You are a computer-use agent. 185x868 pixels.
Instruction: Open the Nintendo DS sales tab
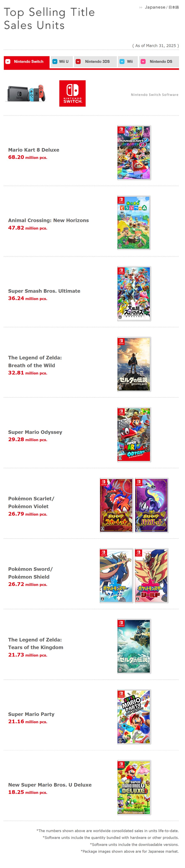point(159,62)
